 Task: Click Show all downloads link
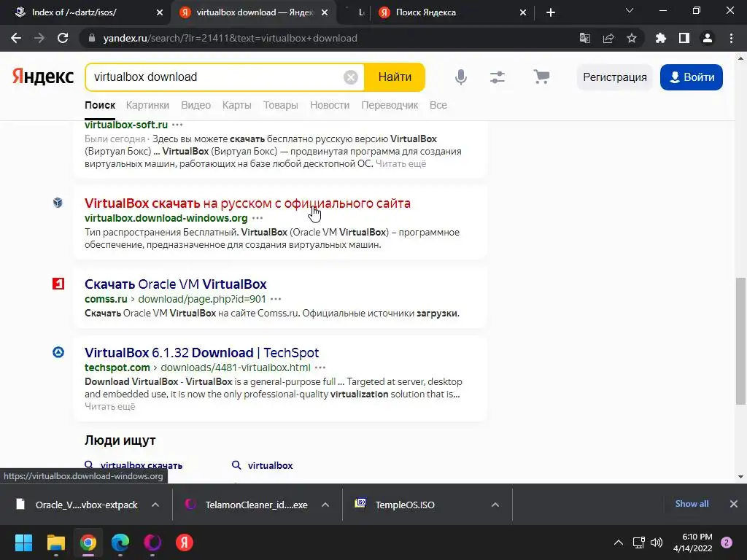692,504
